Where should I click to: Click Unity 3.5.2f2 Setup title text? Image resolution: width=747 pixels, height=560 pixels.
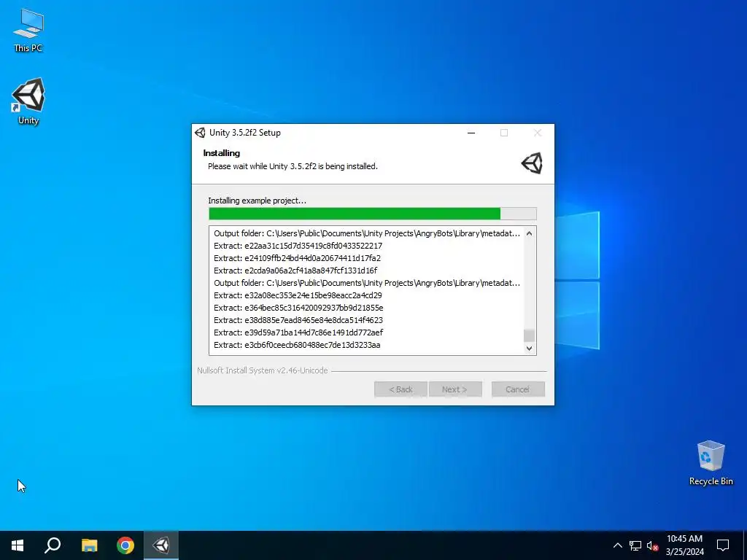click(245, 133)
